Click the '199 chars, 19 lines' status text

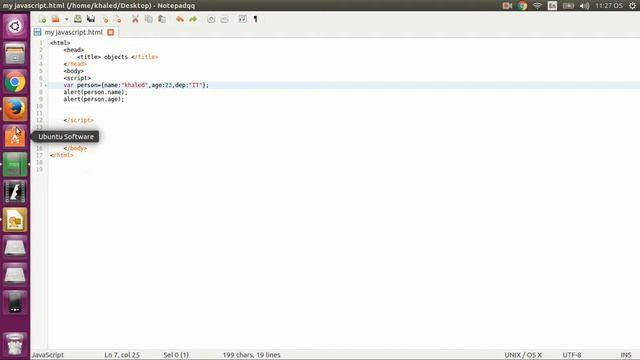point(251,355)
